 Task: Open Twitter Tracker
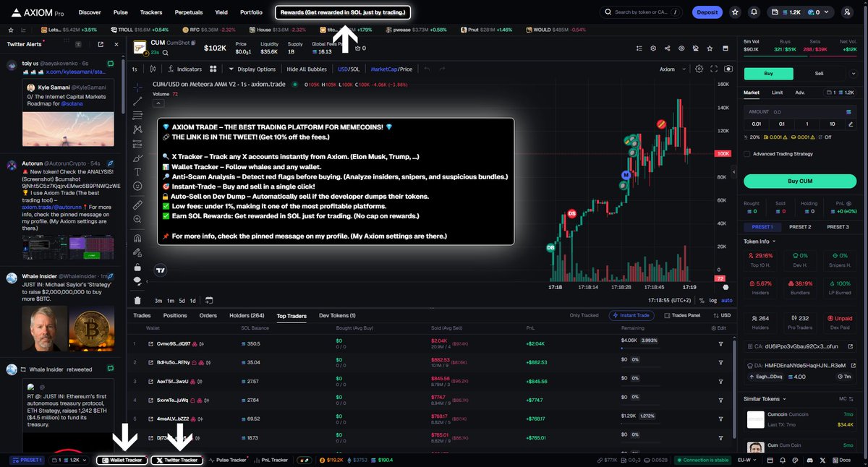[176, 460]
